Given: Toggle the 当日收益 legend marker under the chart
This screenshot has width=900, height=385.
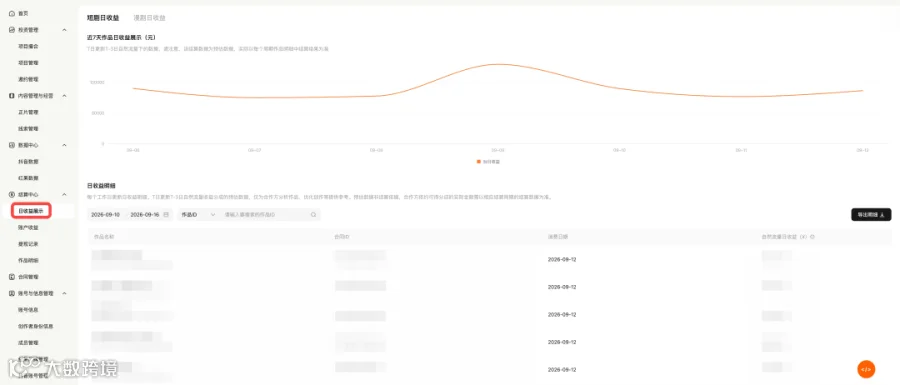Looking at the screenshot, I should (x=479, y=162).
